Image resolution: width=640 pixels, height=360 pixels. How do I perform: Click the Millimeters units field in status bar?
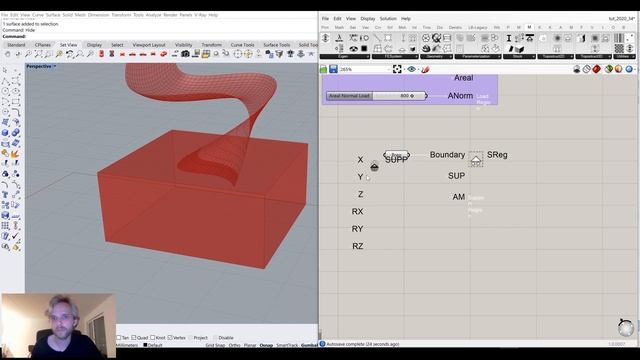point(127,345)
